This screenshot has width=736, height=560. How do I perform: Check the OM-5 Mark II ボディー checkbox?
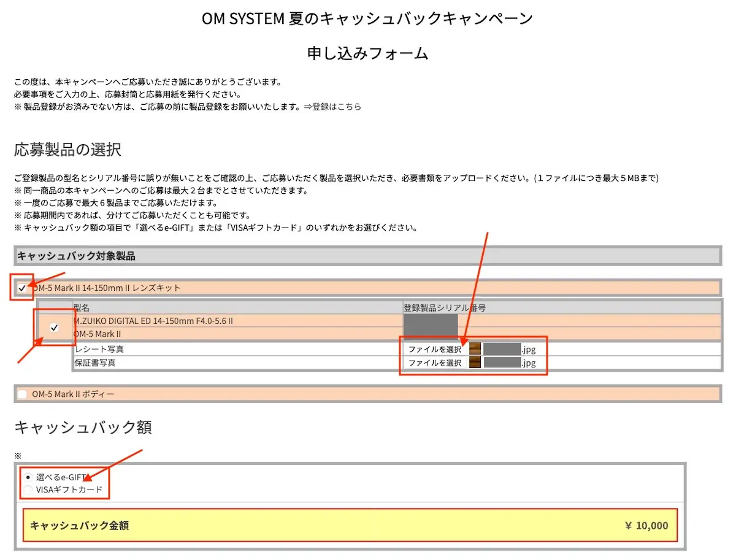click(x=23, y=394)
